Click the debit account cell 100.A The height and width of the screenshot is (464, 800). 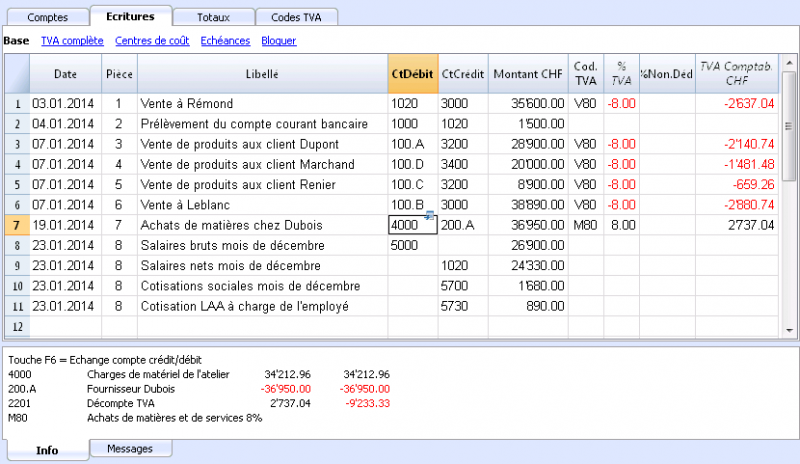[x=413, y=144]
